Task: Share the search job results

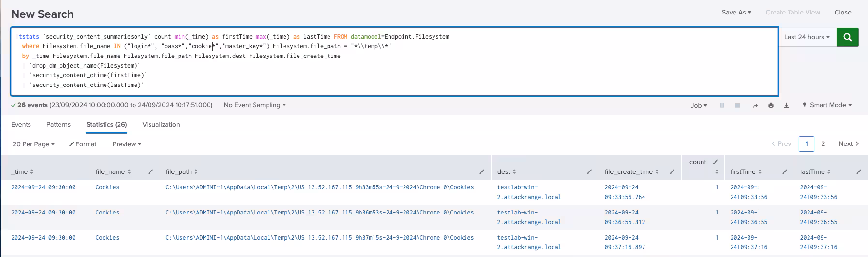Action: tap(755, 105)
